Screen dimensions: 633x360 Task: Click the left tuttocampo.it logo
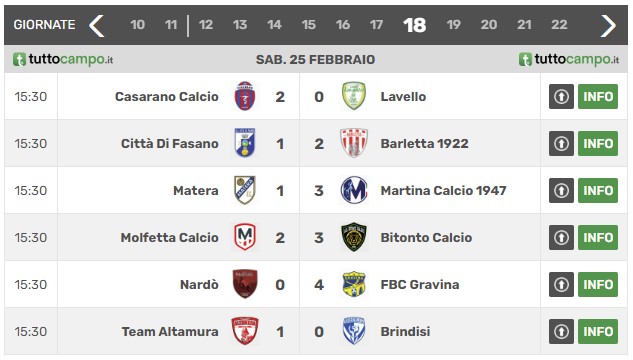(63, 59)
